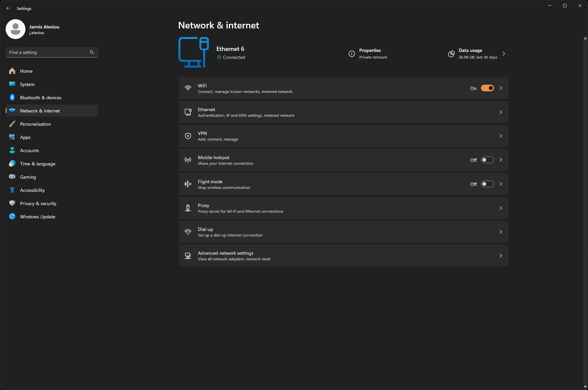Click the Dial-up phone icon
Viewport: 588px width, 390px height.
188,232
